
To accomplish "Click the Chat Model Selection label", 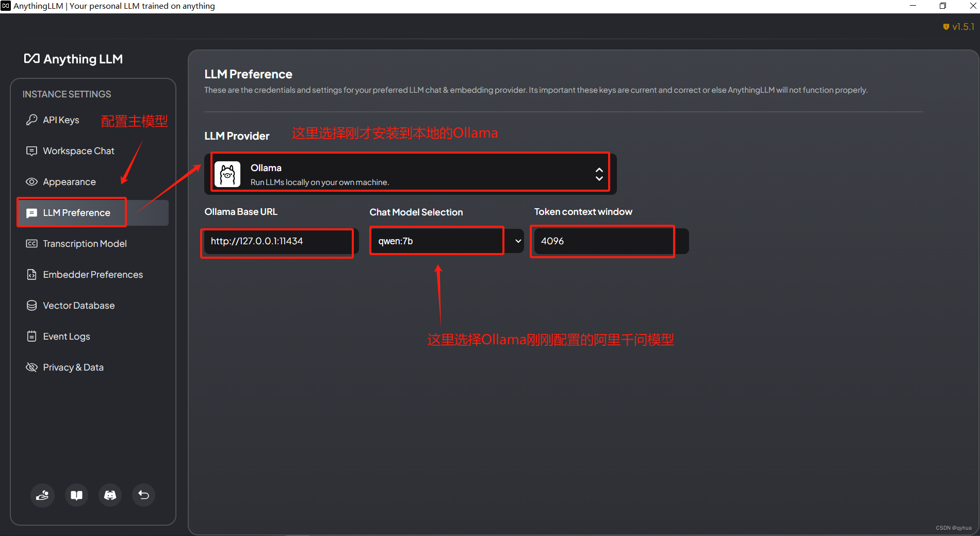I will [416, 212].
